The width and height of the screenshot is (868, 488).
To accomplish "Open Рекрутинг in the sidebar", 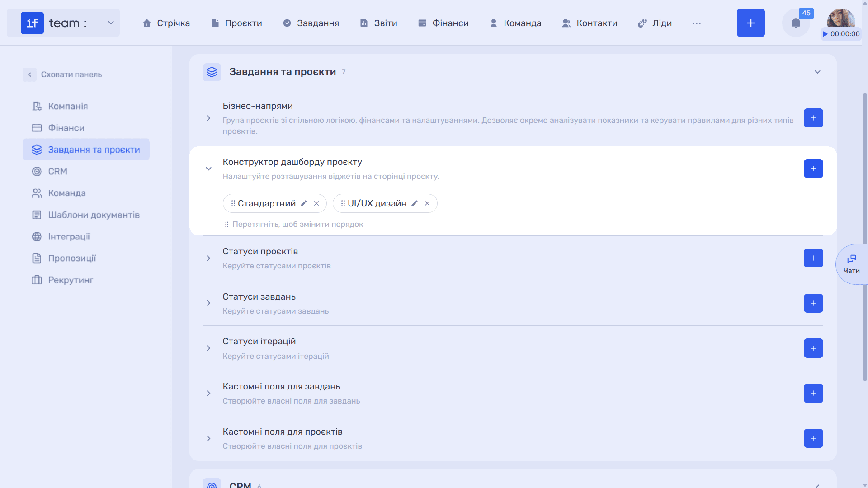I will coord(86,280).
